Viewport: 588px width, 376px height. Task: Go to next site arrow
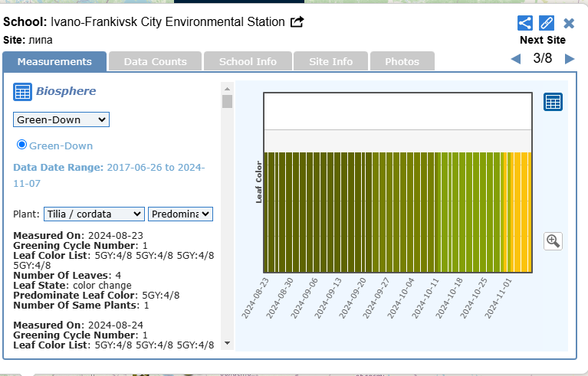(x=570, y=59)
